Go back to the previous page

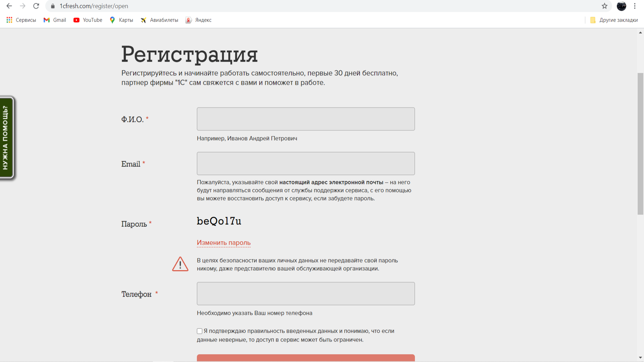pyautogui.click(x=9, y=6)
